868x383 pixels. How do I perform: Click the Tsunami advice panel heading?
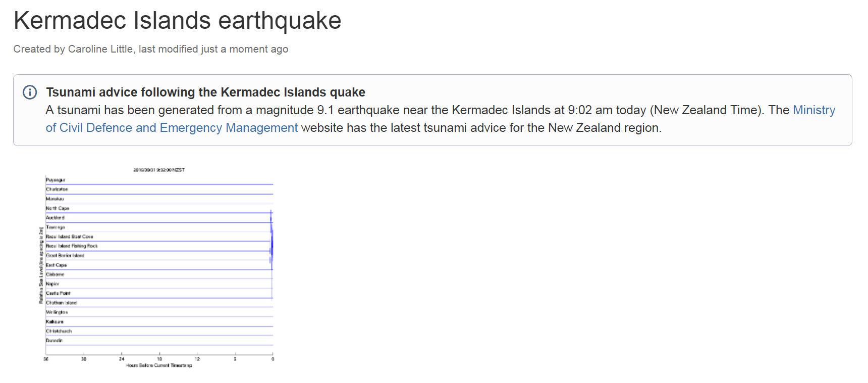pos(205,92)
